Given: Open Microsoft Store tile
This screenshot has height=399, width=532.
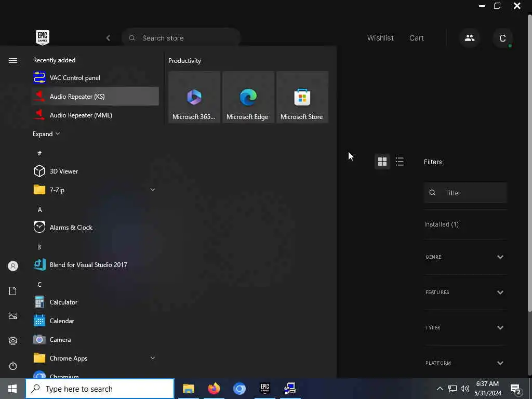Looking at the screenshot, I should tap(302, 97).
